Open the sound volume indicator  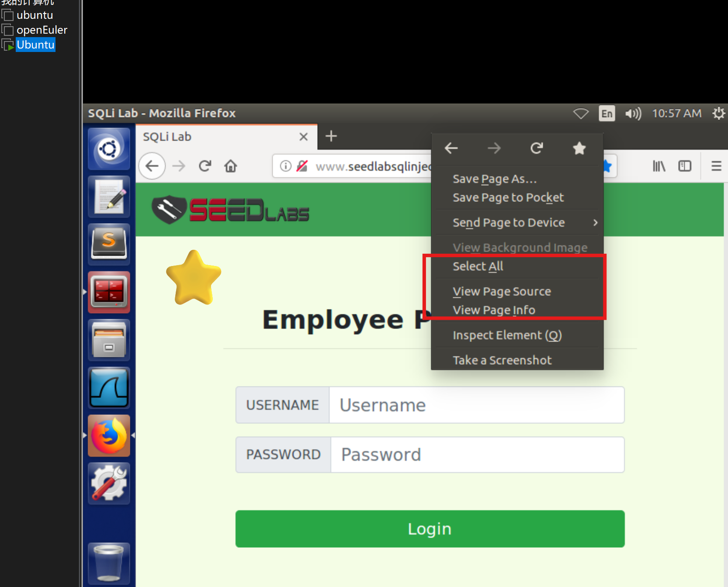[633, 114]
